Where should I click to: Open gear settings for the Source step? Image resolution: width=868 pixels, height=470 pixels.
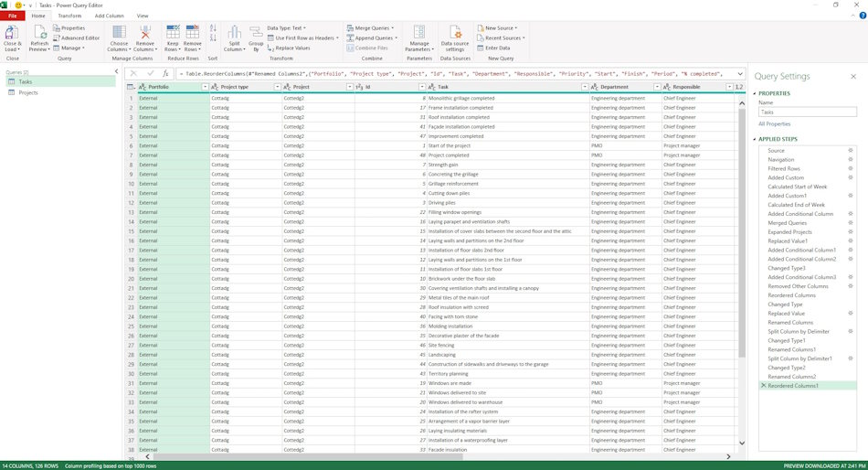(x=851, y=150)
